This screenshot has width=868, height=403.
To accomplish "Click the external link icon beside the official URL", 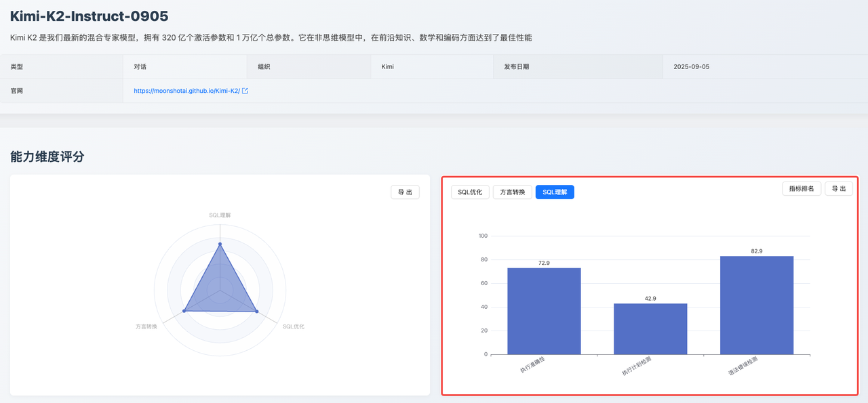I will 245,91.
